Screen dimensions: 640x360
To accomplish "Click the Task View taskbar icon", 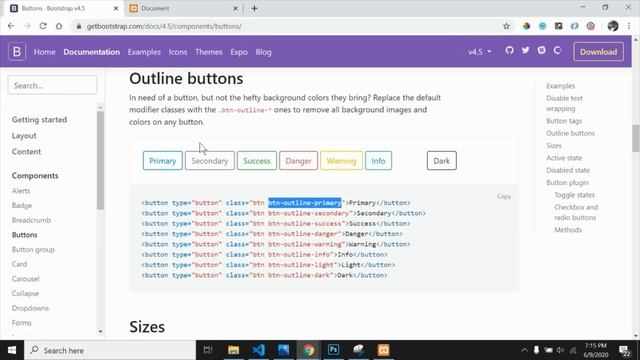I will coord(208,350).
